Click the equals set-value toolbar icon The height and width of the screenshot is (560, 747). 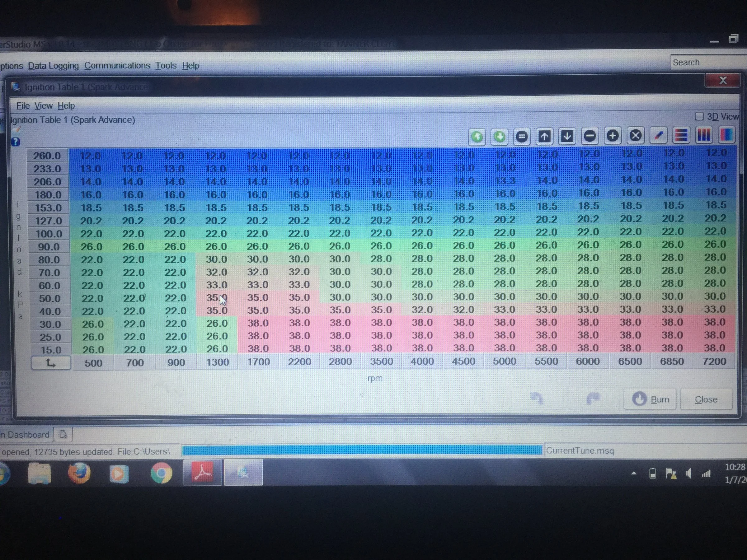[522, 137]
